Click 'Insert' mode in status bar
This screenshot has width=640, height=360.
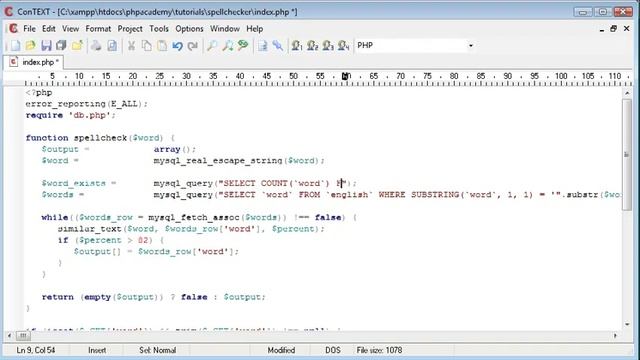(97, 350)
